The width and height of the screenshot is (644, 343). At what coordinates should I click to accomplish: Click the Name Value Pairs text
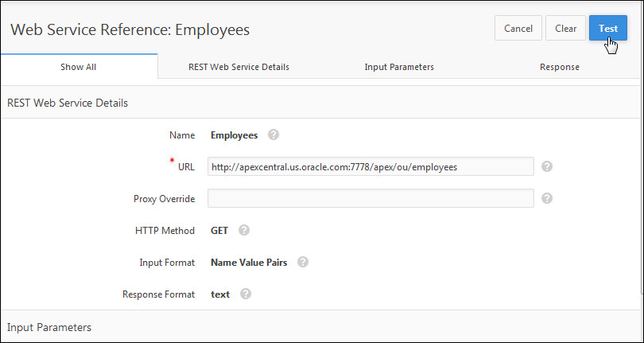249,262
